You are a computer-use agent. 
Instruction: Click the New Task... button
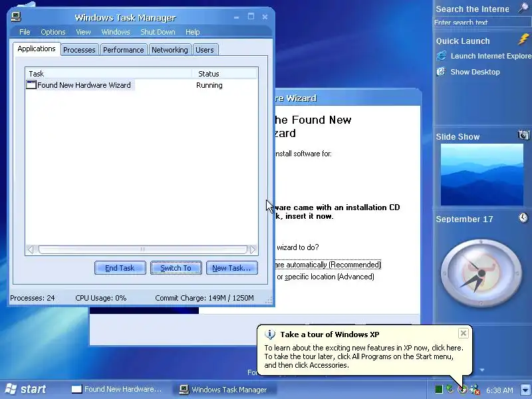231,268
